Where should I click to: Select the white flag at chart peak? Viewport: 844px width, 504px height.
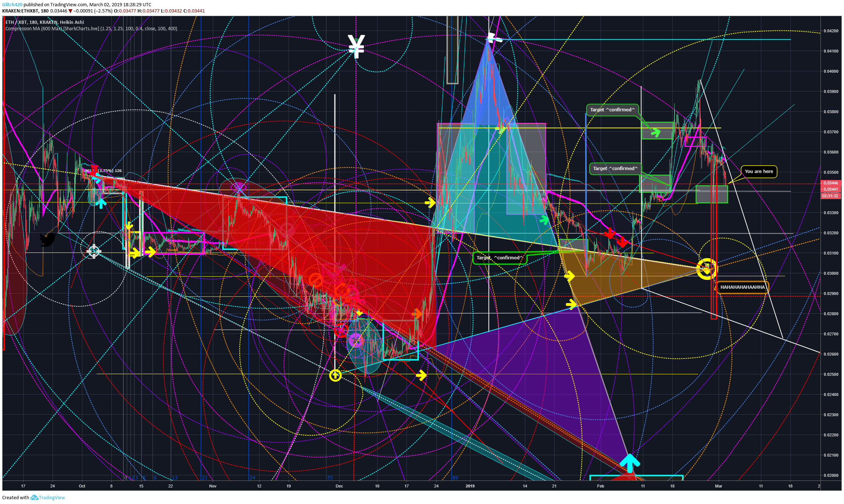coord(494,37)
